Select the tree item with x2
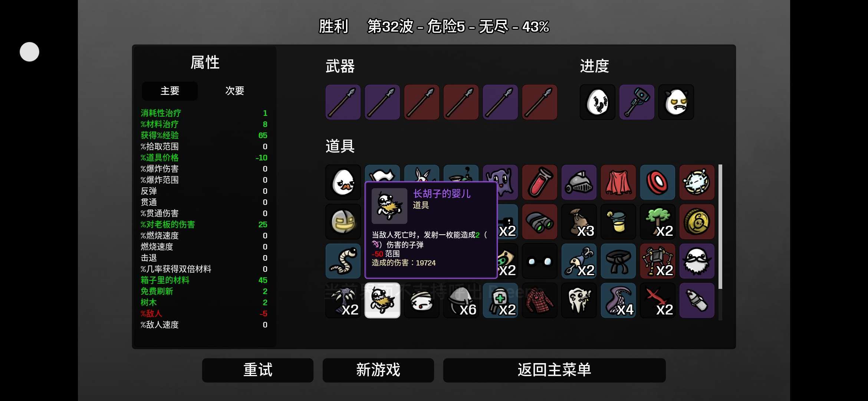Screen dimensions: 868x401 pyautogui.click(x=658, y=222)
